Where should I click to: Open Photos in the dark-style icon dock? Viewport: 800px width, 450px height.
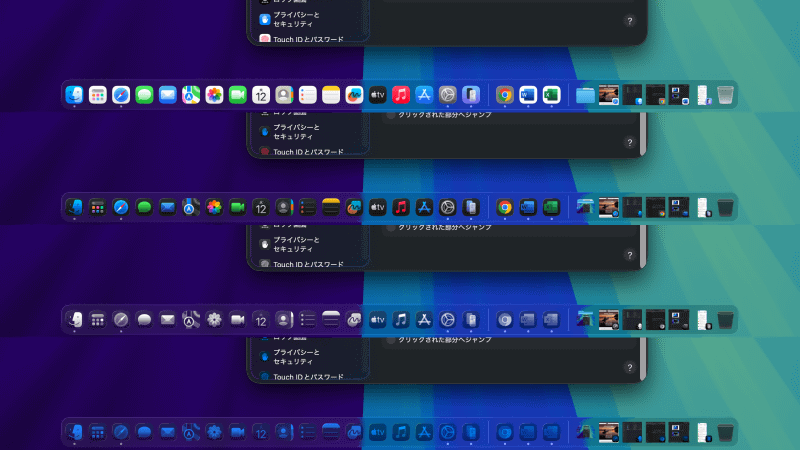(x=214, y=207)
